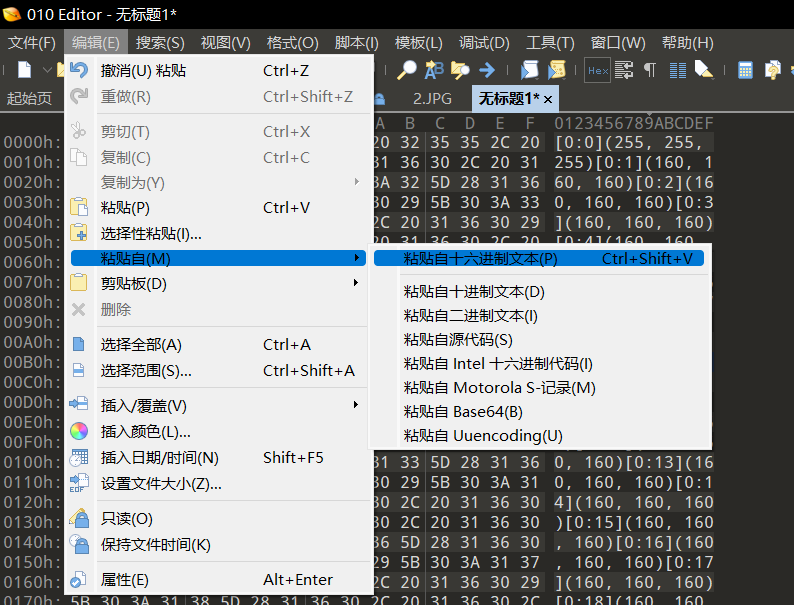Expand the 复制为(Y) submenu arrow
Viewport: 794px width, 605px height.
pyautogui.click(x=356, y=181)
